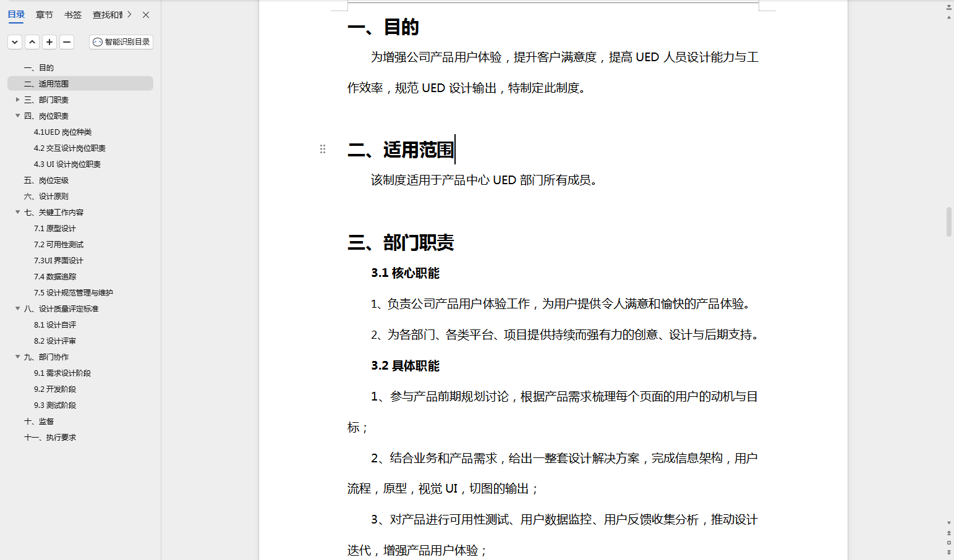This screenshot has height=560, width=954.
Task: Click the up-chevron outline button
Action: (32, 42)
